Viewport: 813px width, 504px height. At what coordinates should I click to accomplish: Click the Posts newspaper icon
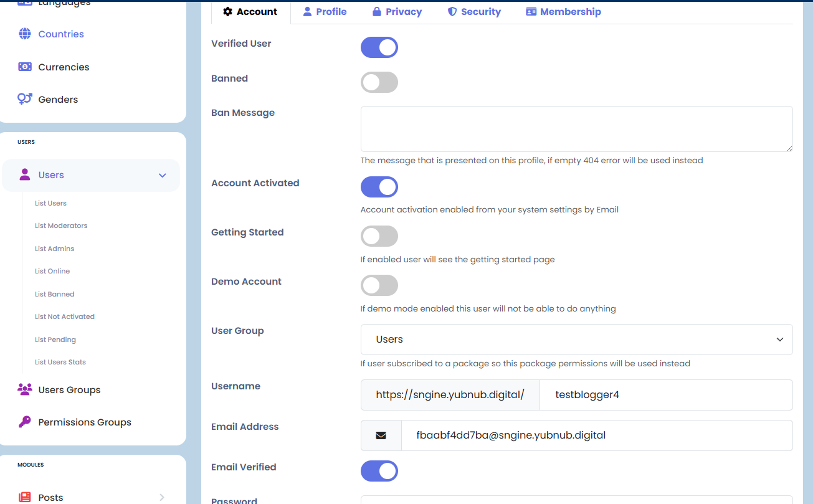25,497
